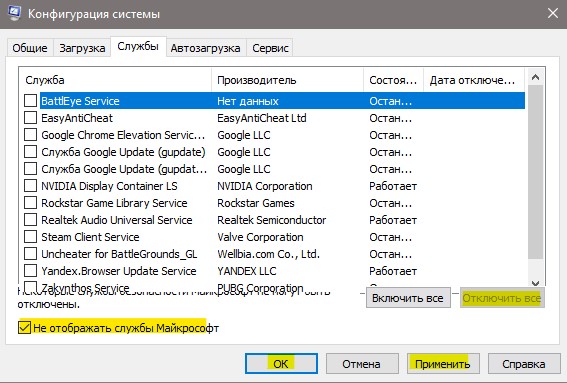Click the Valve Corporation manufacturer cell
567x383 pixels.
[260, 237]
